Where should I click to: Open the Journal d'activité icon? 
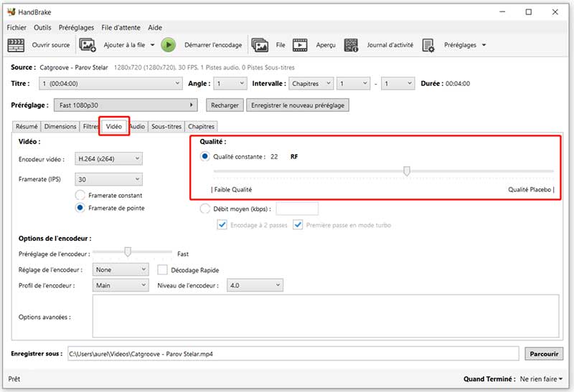tap(351, 45)
